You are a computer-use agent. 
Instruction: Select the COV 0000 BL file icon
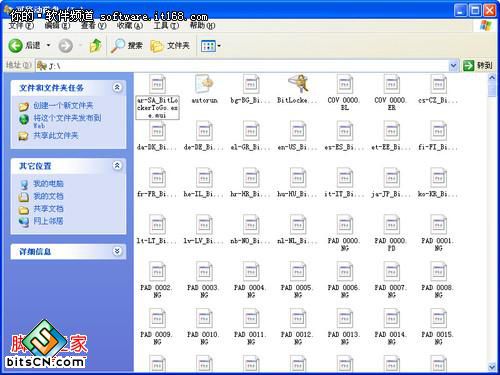(x=345, y=85)
